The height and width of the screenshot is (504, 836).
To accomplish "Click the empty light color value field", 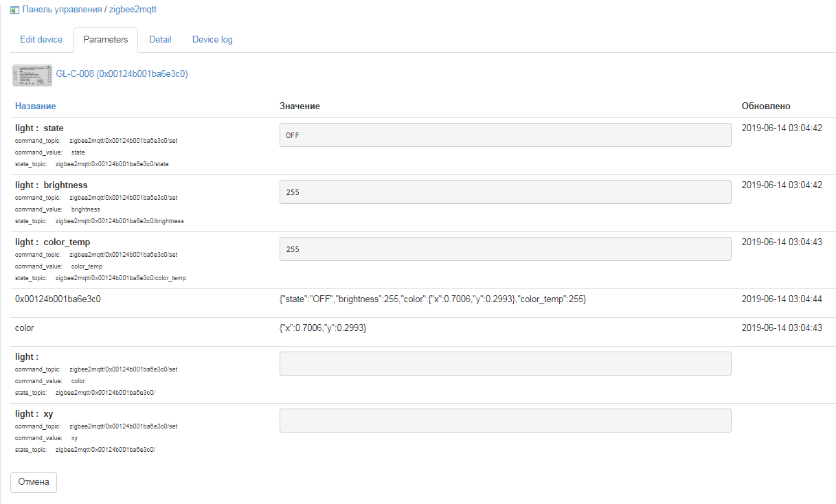I will (505, 364).
